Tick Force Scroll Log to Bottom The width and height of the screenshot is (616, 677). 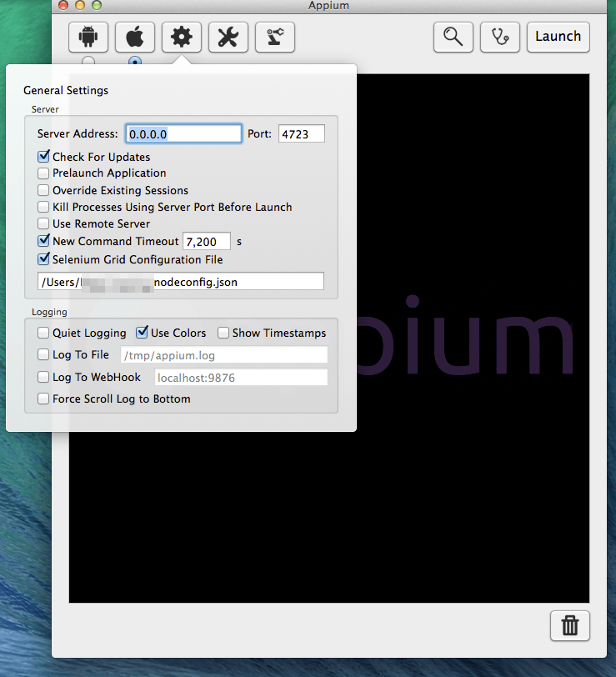point(43,399)
